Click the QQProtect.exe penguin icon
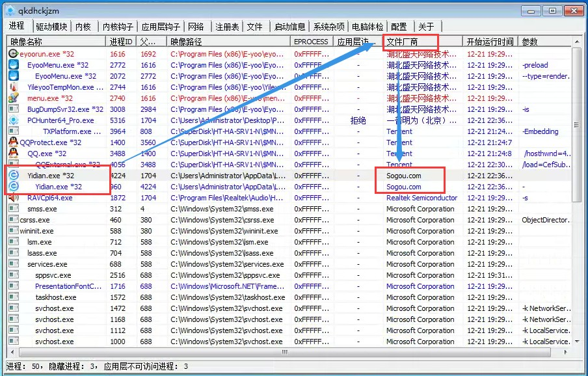 pos(14,142)
